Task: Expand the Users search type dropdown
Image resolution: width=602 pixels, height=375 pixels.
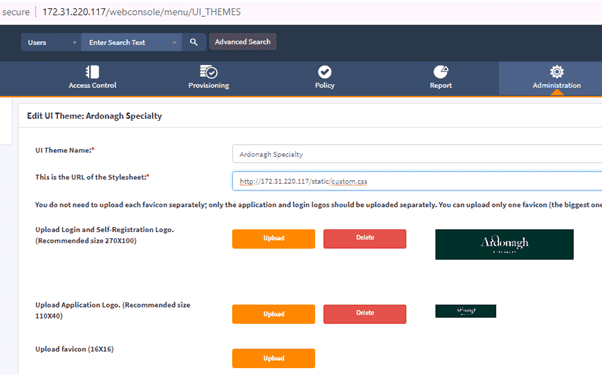Action: coord(51,42)
